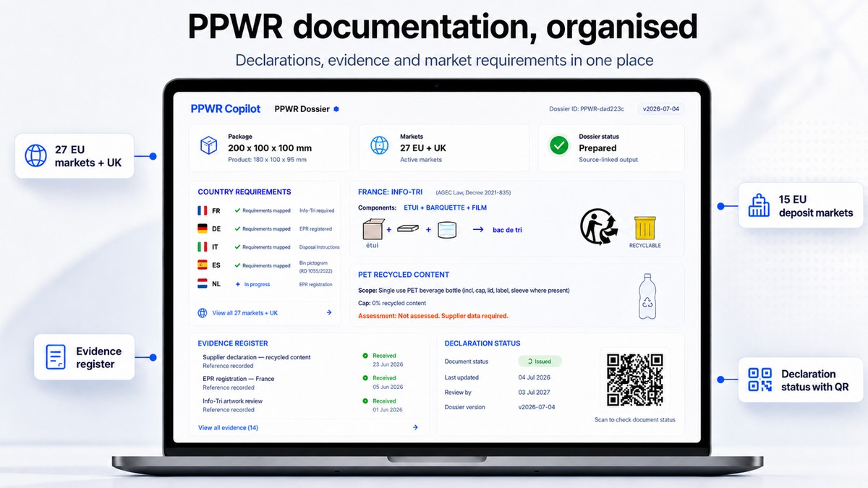
Task: Click Info-Tri artwork review entry
Action: click(x=233, y=401)
